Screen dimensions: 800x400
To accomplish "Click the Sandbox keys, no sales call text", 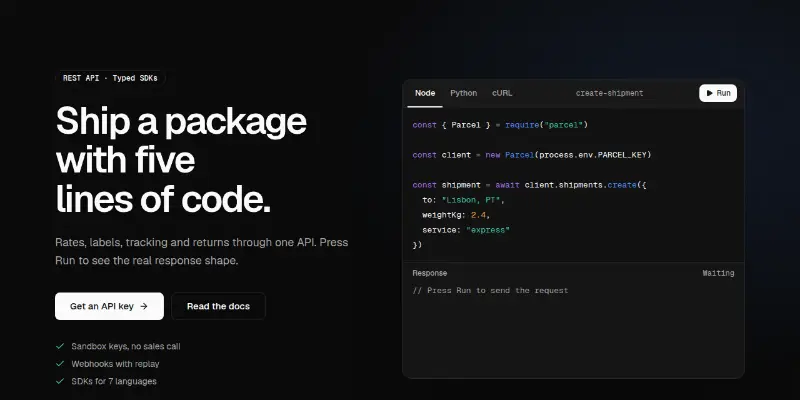I will click(x=126, y=346).
